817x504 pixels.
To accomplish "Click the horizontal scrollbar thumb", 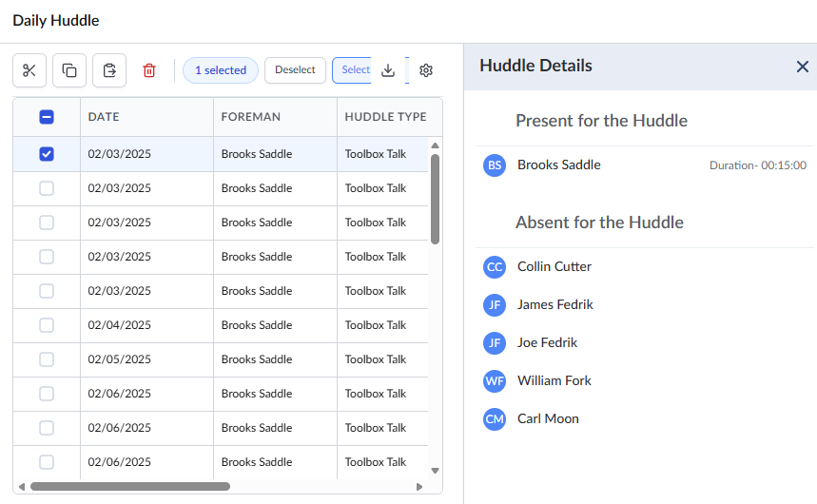I will (x=130, y=486).
